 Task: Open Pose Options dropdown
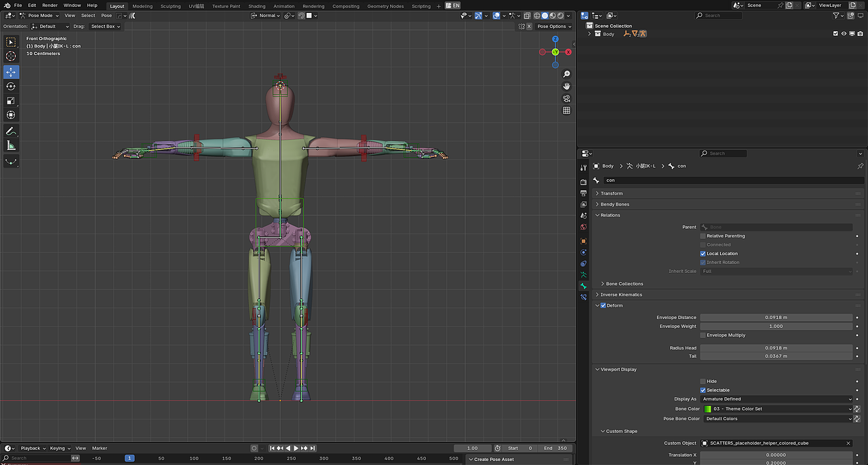point(554,26)
